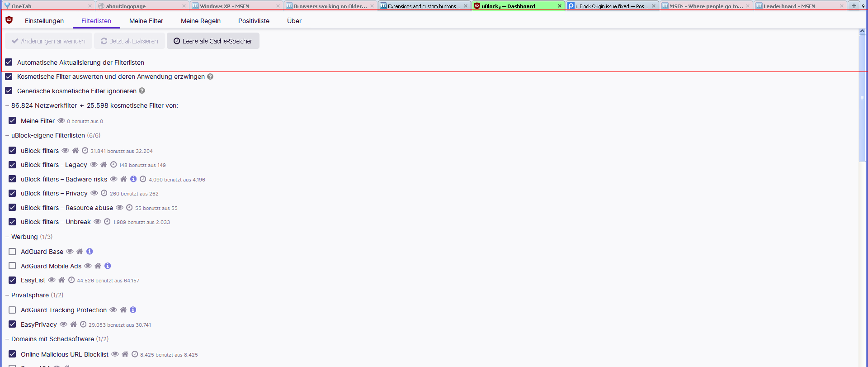This screenshot has height=367, width=868.
Task: Click scrollbar up arrow
Action: click(862, 31)
